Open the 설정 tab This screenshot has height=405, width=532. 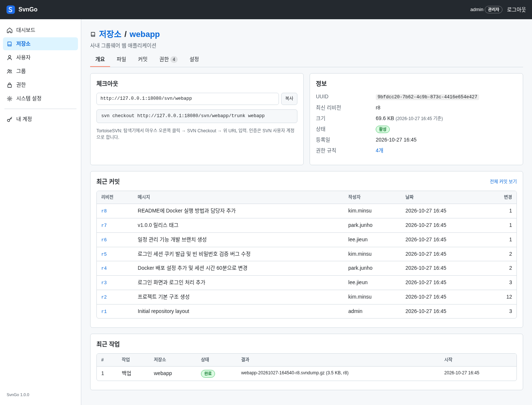coord(194,59)
